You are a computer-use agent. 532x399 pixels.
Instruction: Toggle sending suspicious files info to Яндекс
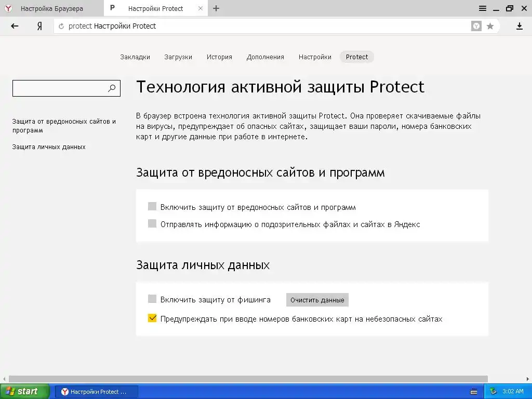coord(152,223)
